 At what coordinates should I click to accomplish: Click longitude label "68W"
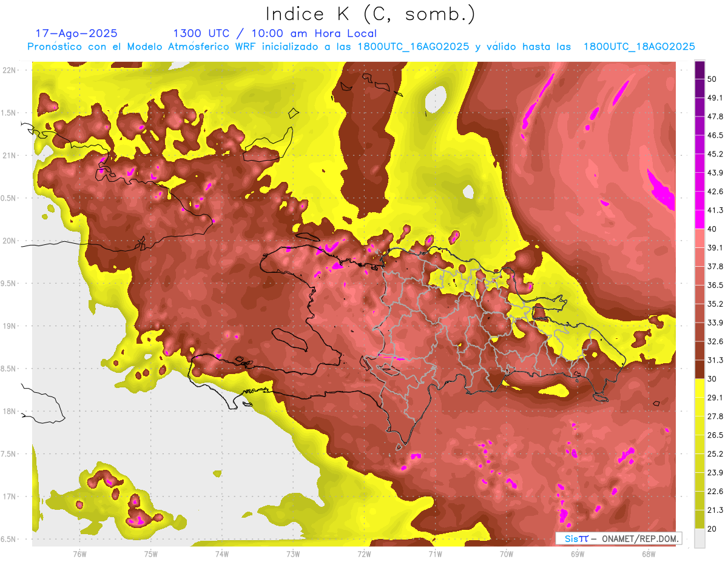coord(648,554)
